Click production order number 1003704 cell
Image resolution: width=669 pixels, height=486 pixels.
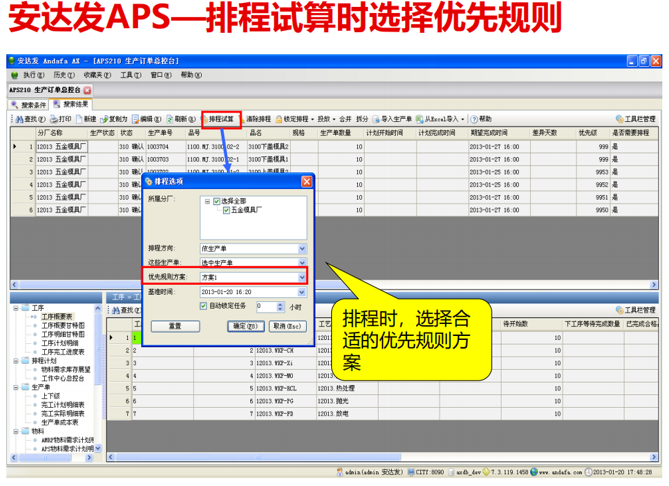point(165,147)
